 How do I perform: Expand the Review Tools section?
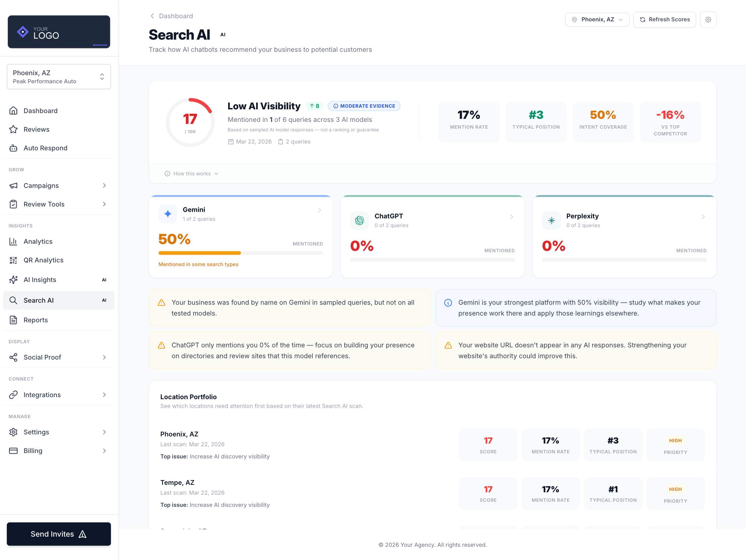(x=104, y=204)
